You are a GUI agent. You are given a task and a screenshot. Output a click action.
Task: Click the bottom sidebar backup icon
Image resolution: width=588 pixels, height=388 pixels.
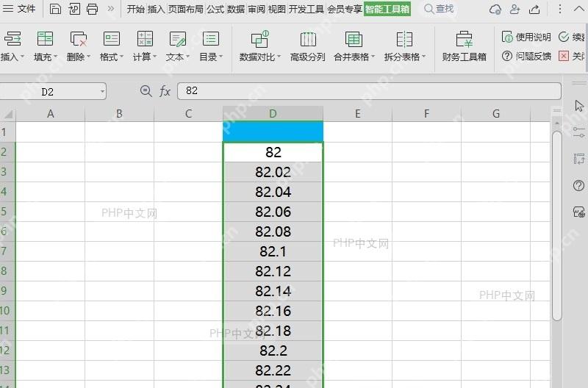[x=578, y=212]
